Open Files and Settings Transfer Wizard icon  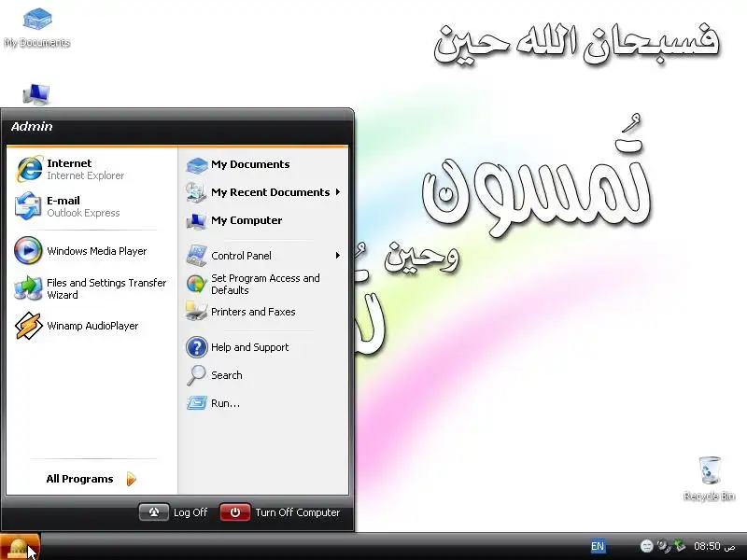point(28,288)
